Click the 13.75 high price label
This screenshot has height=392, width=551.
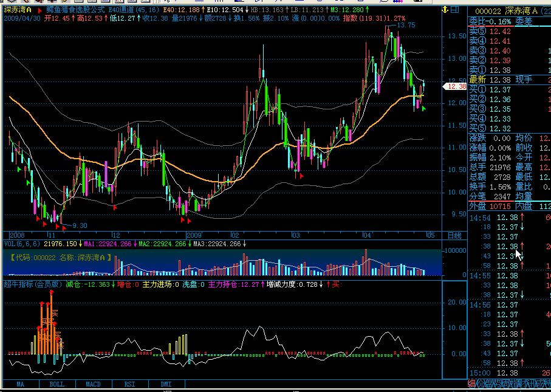pos(406,25)
